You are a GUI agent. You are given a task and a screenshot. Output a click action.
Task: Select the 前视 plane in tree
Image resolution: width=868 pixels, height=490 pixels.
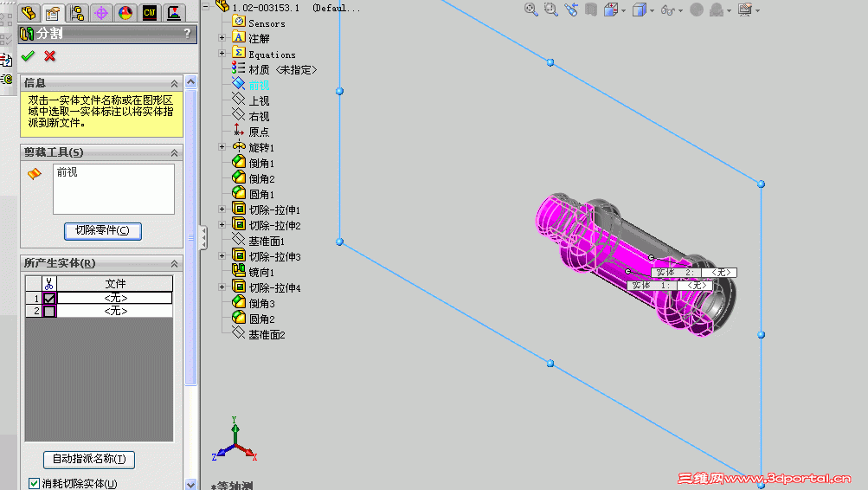point(259,85)
